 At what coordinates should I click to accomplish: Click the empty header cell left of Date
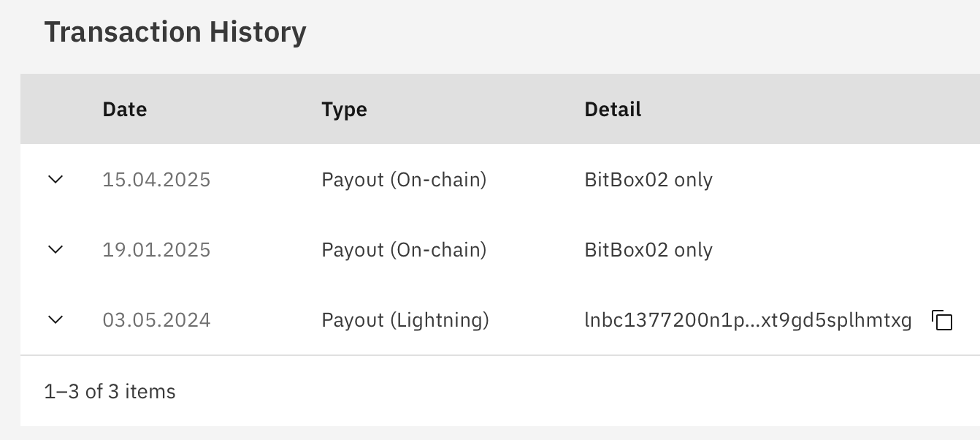pos(55,110)
